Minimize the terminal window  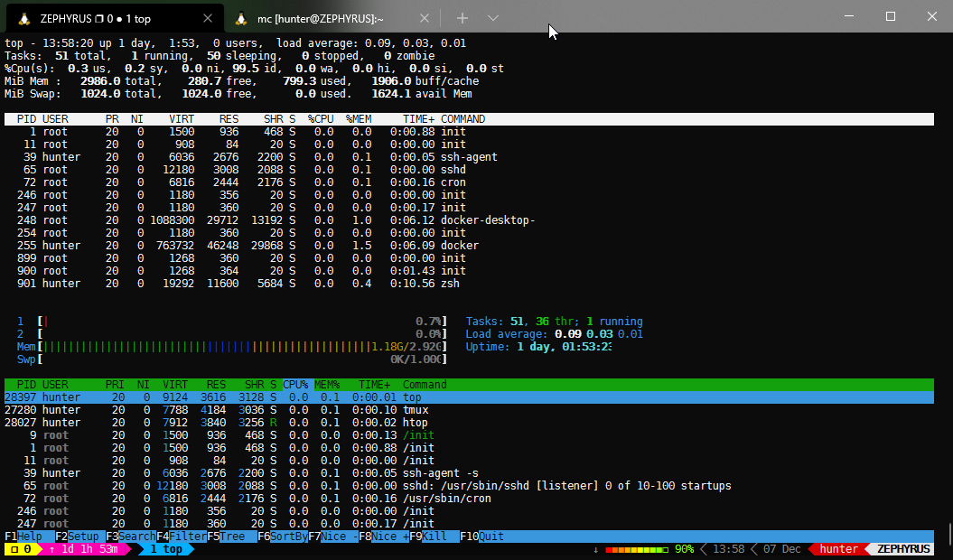click(849, 16)
